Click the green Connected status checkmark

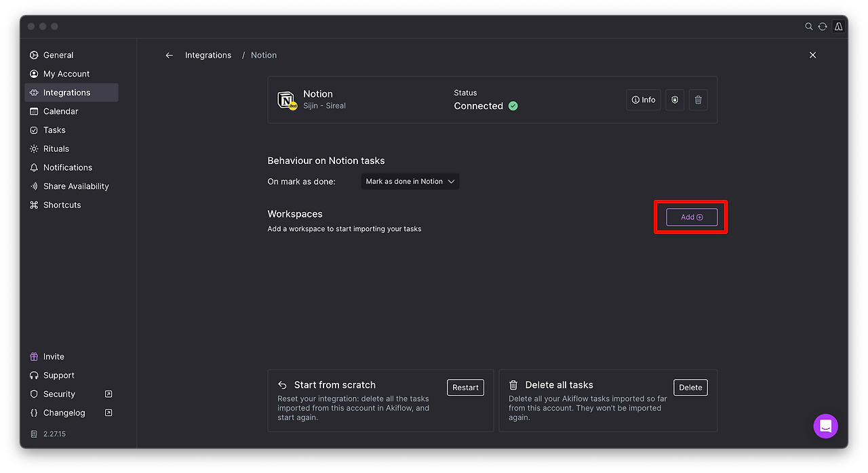[513, 106]
